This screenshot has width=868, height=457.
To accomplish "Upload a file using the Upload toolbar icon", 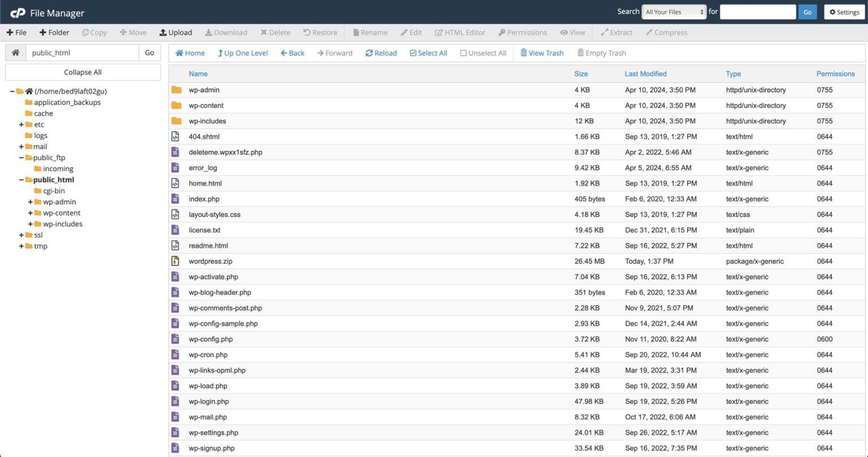I will [x=175, y=32].
